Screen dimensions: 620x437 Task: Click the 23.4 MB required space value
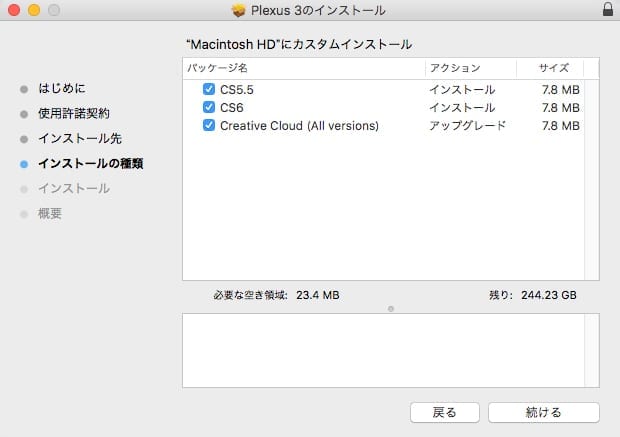318,295
